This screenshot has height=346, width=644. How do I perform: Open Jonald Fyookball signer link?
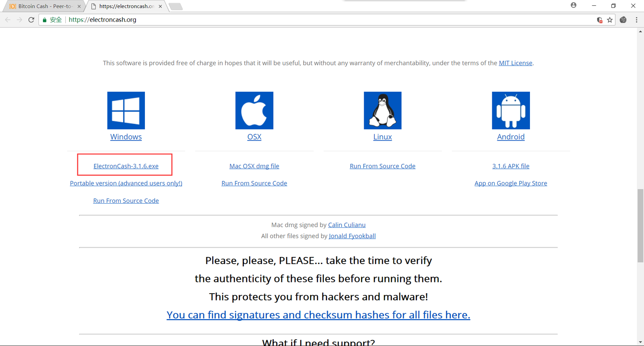(352, 236)
